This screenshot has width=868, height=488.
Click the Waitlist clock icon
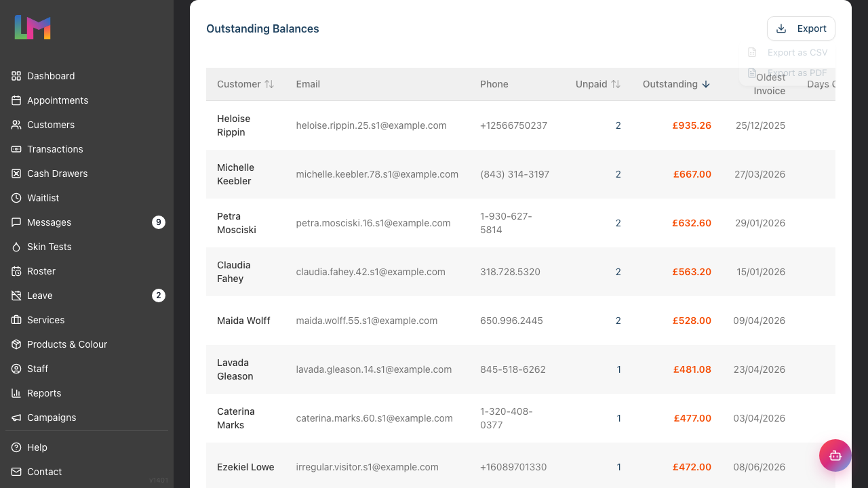point(16,198)
